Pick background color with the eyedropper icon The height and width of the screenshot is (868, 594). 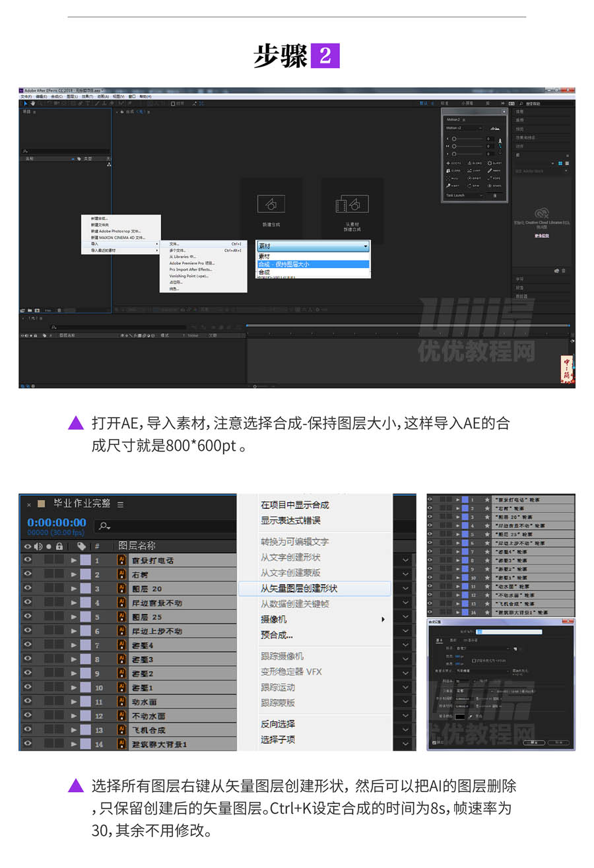pos(471,716)
